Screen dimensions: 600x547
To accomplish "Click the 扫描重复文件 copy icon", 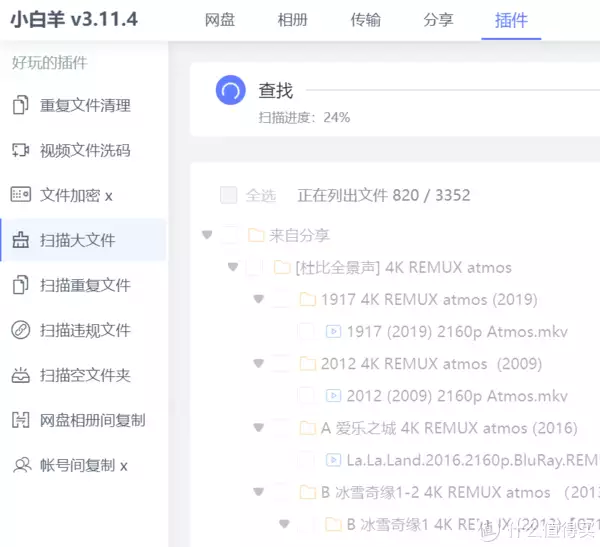I will (21, 285).
